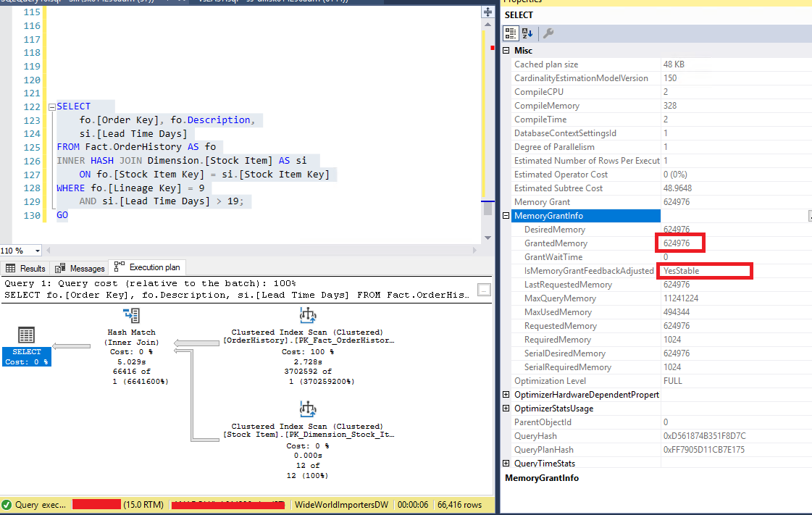The height and width of the screenshot is (515, 812).
Task: Click the Property Pages wrench icon
Action: coord(548,33)
